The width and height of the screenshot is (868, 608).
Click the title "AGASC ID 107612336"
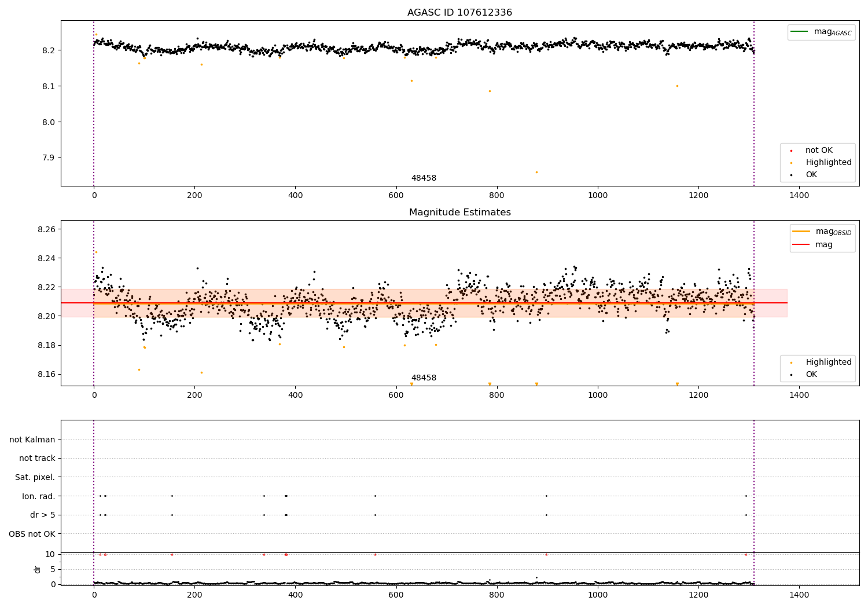(459, 13)
